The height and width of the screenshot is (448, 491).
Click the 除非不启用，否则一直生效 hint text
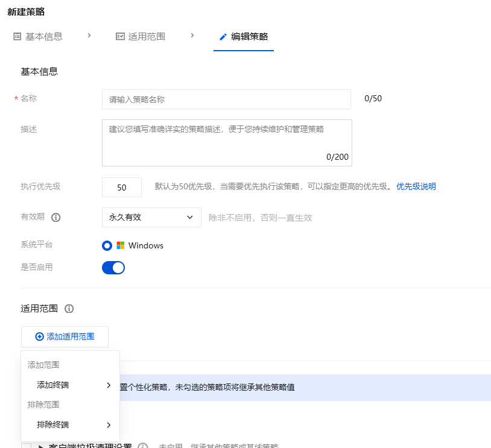pos(260,218)
